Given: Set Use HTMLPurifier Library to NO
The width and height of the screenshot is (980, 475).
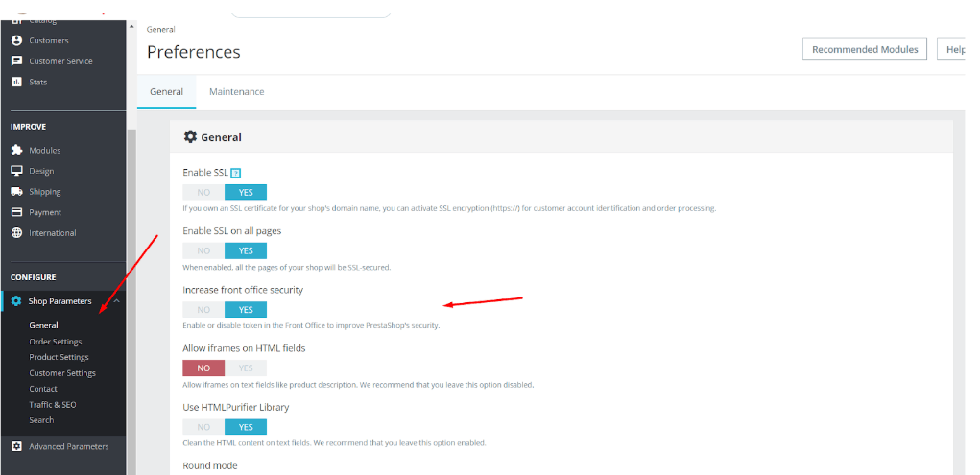Looking at the screenshot, I should [x=203, y=427].
